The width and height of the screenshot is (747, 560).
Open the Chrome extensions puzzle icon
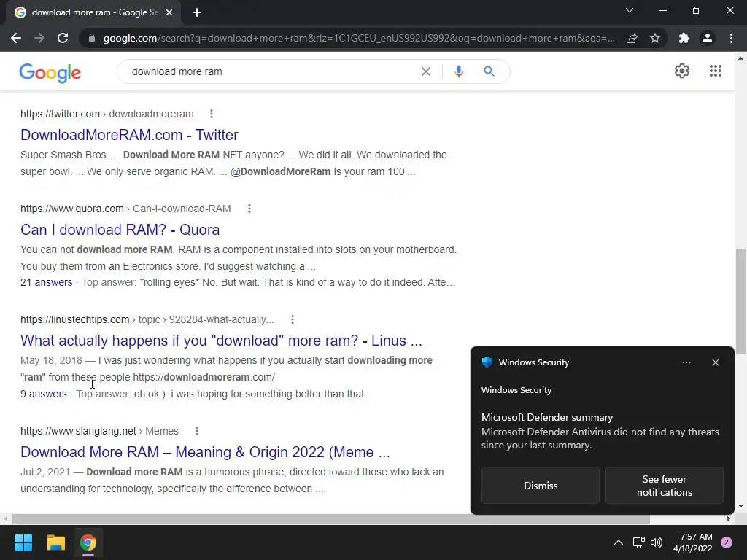(684, 38)
